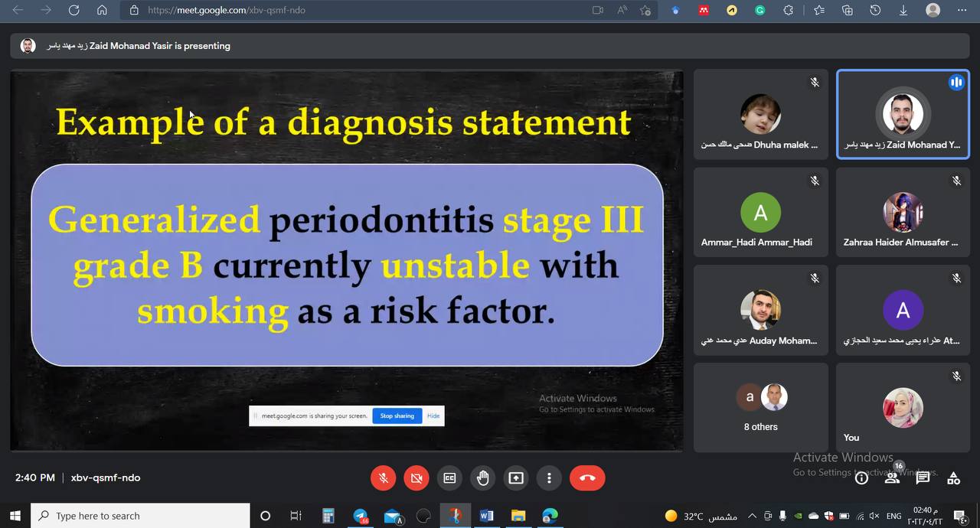Image resolution: width=980 pixels, height=528 pixels.
Task: Open the meeting details info icon
Action: [861, 478]
